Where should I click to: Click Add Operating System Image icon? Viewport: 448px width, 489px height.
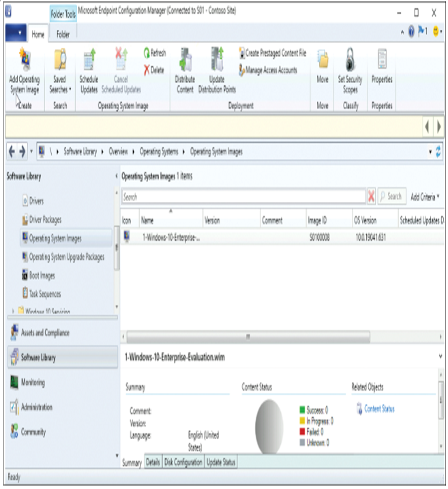[25, 59]
